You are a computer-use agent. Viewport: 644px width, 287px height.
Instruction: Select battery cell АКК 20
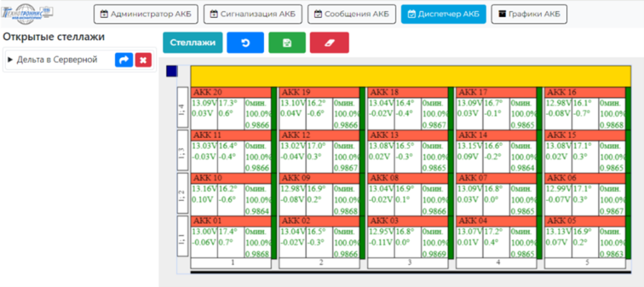pyautogui.click(x=230, y=92)
